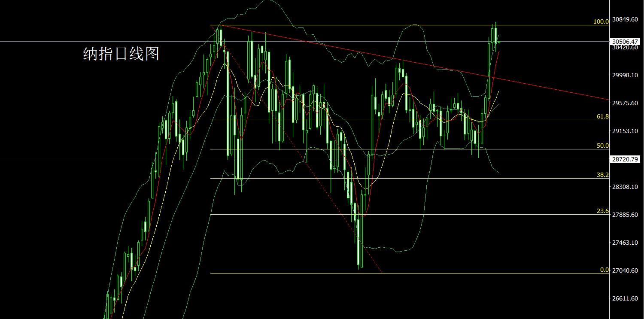Click the chart title 纳指日线图
This screenshot has height=319, width=644.
pos(121,54)
